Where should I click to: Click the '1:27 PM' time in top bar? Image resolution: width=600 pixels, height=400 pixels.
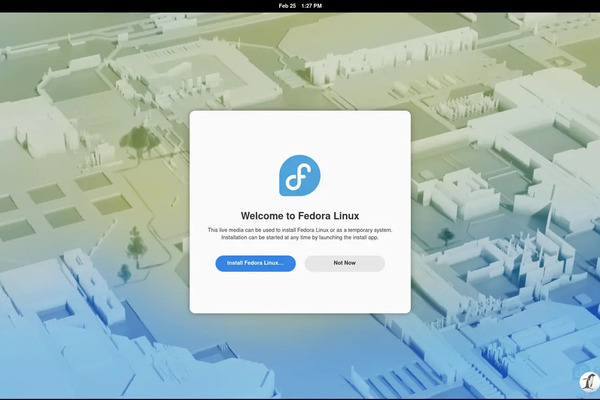(x=311, y=6)
